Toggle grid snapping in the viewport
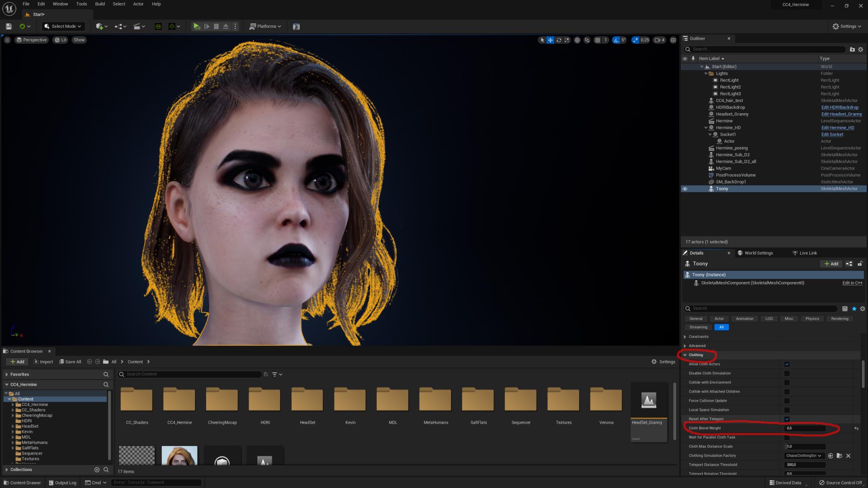 598,40
